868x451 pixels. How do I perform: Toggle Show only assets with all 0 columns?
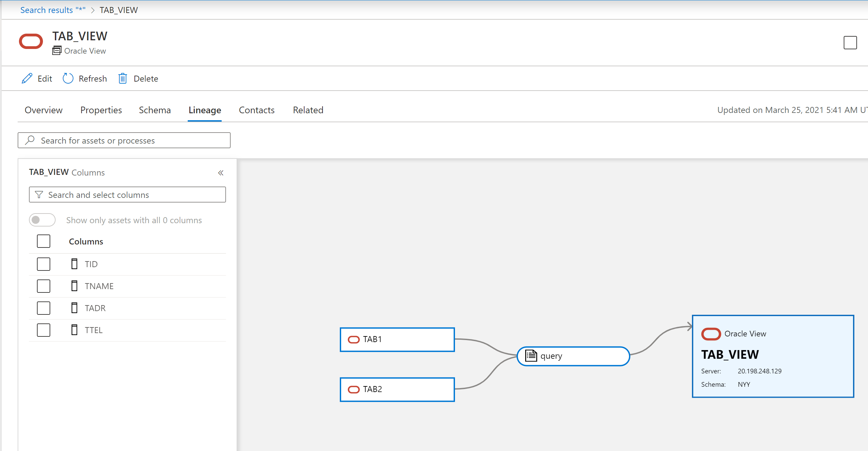click(x=43, y=220)
